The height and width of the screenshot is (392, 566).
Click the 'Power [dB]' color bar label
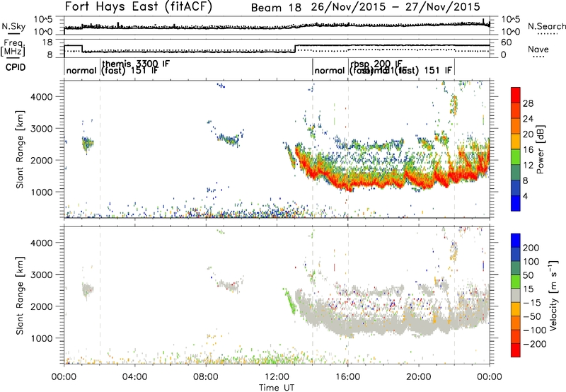coord(540,149)
